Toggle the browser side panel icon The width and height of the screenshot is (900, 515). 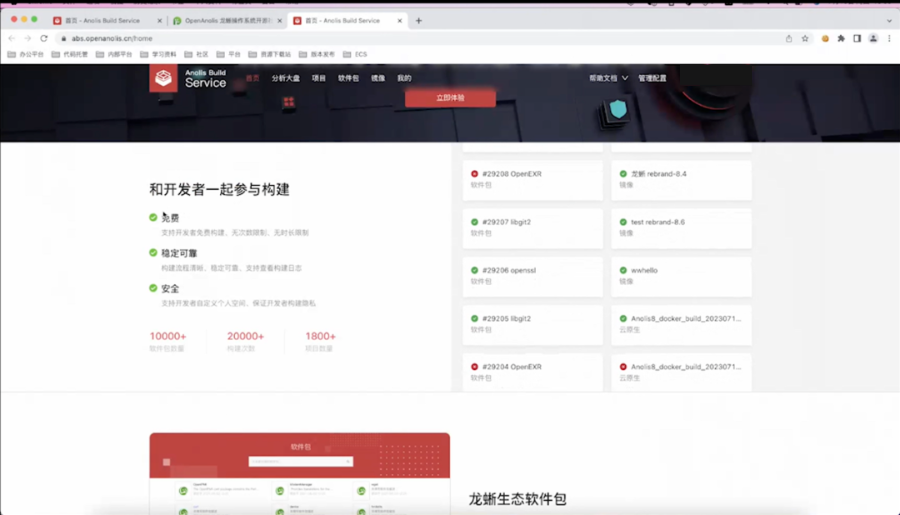[857, 38]
